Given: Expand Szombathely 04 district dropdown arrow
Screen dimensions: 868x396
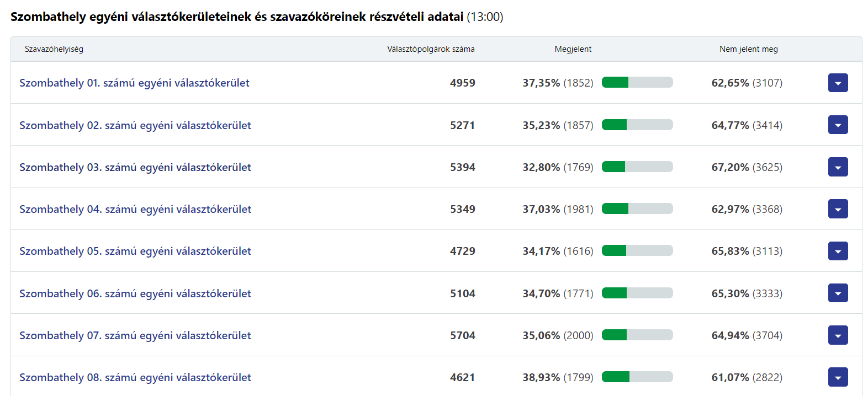Looking at the screenshot, I should [838, 209].
